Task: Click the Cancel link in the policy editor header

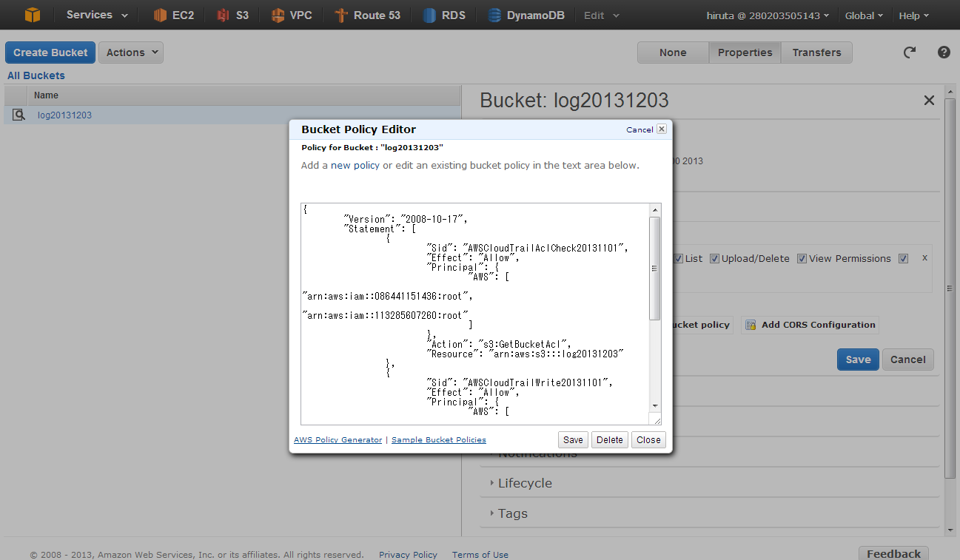Action: tap(640, 129)
